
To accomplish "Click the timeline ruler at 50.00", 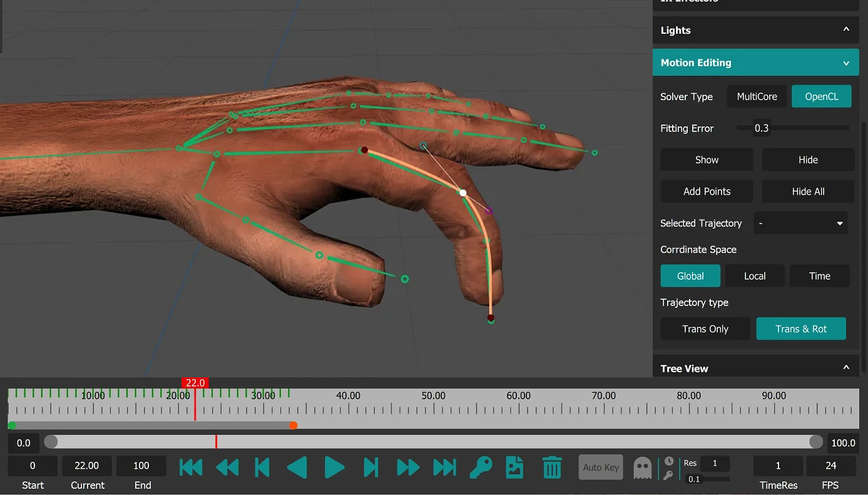I will click(x=433, y=396).
